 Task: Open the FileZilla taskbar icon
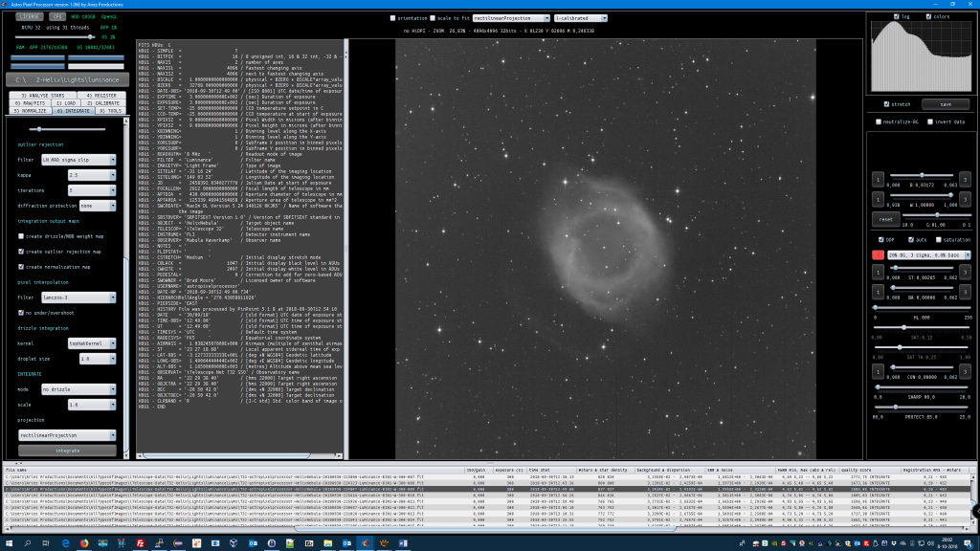click(x=141, y=542)
